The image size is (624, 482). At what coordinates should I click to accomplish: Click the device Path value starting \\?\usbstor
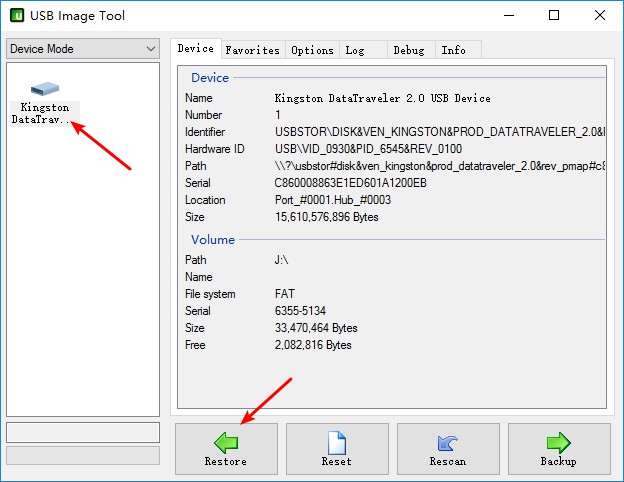pos(440,166)
